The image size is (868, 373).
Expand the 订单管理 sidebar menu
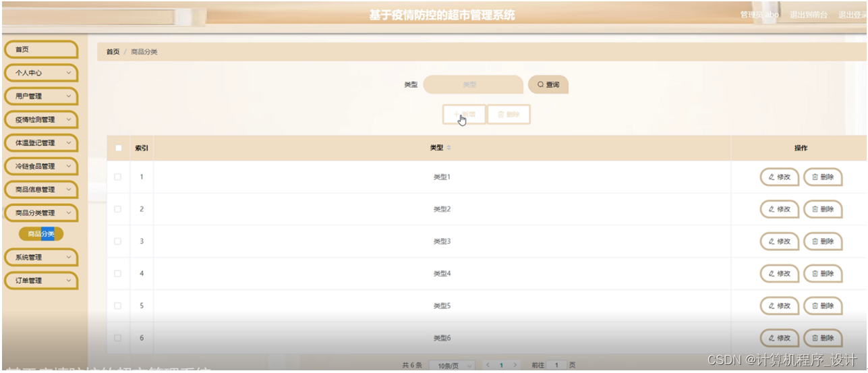[x=41, y=281]
